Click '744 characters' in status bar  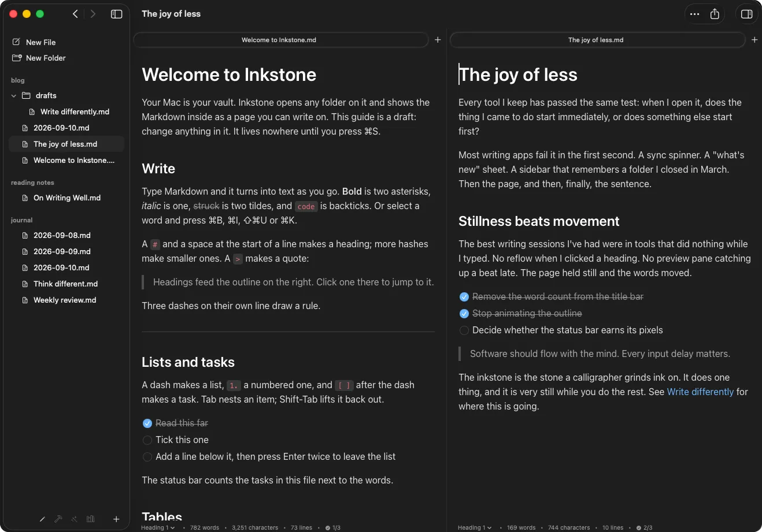[569, 527]
